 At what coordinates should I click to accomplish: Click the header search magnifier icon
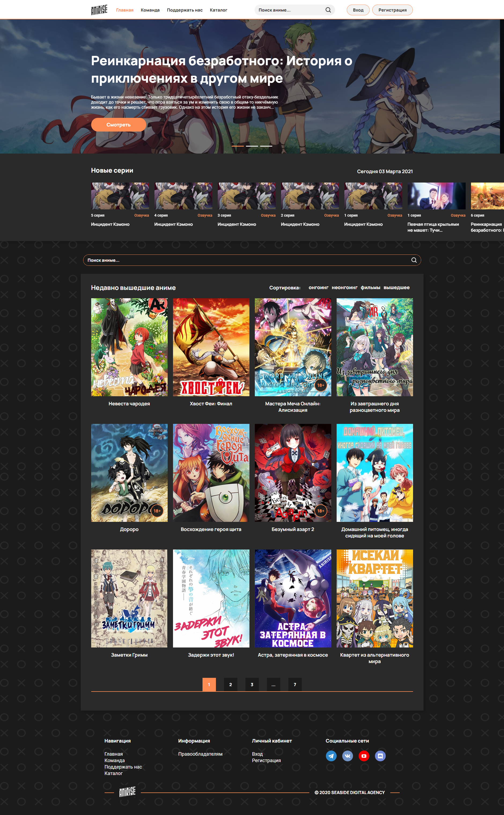click(x=328, y=10)
